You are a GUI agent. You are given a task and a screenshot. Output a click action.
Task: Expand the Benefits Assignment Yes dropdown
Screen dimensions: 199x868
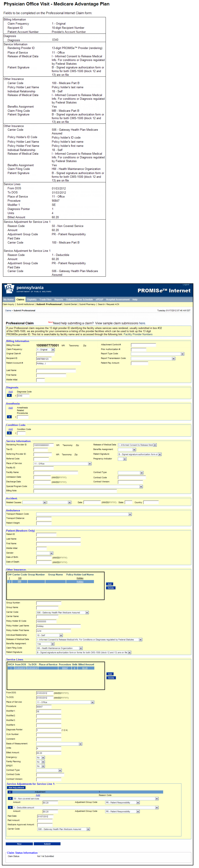52,644
